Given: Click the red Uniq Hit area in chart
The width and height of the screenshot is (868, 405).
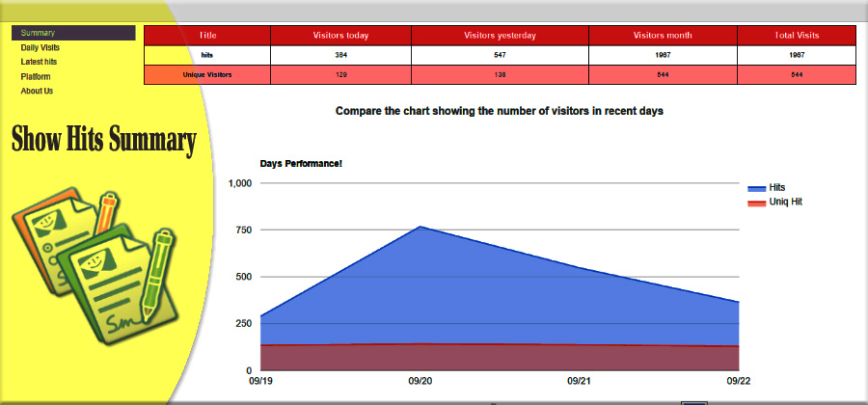Looking at the screenshot, I should pyautogui.click(x=500, y=358).
